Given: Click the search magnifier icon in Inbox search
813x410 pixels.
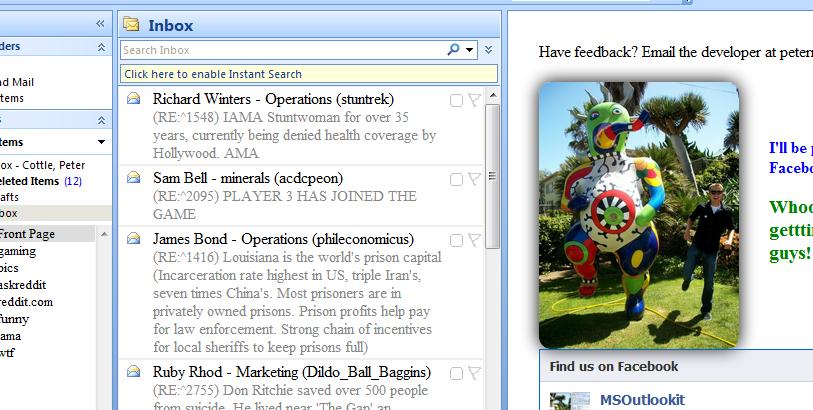Looking at the screenshot, I should (454, 49).
